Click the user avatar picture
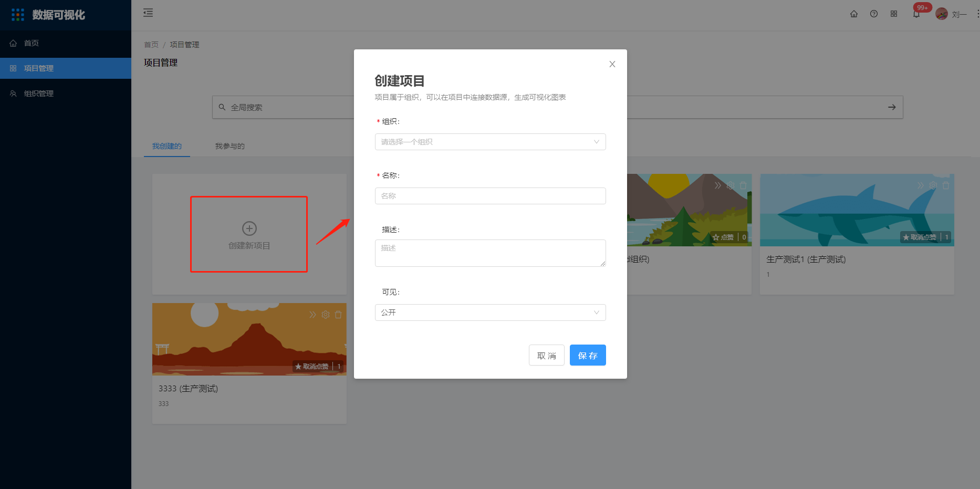This screenshot has width=980, height=489. [x=942, y=14]
